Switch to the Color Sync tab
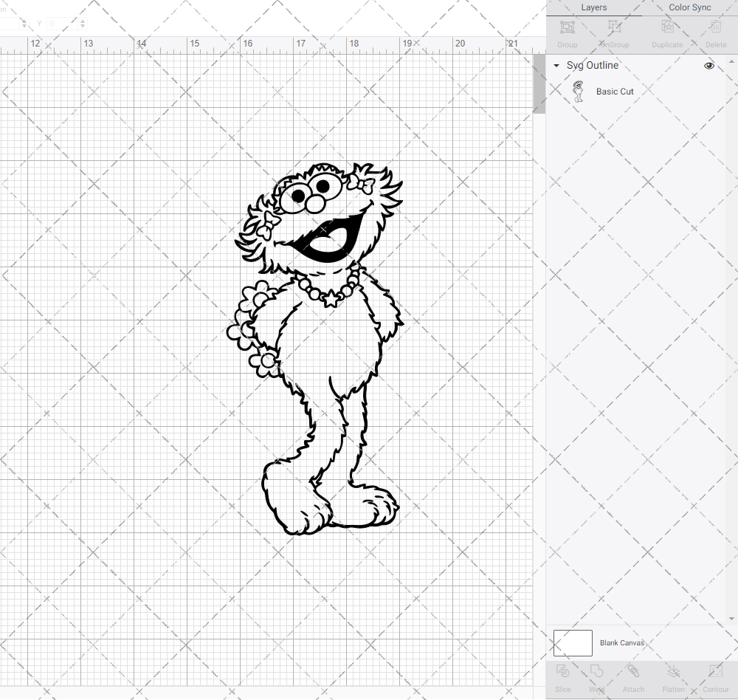Screen dimensions: 738x700 coord(689,7)
